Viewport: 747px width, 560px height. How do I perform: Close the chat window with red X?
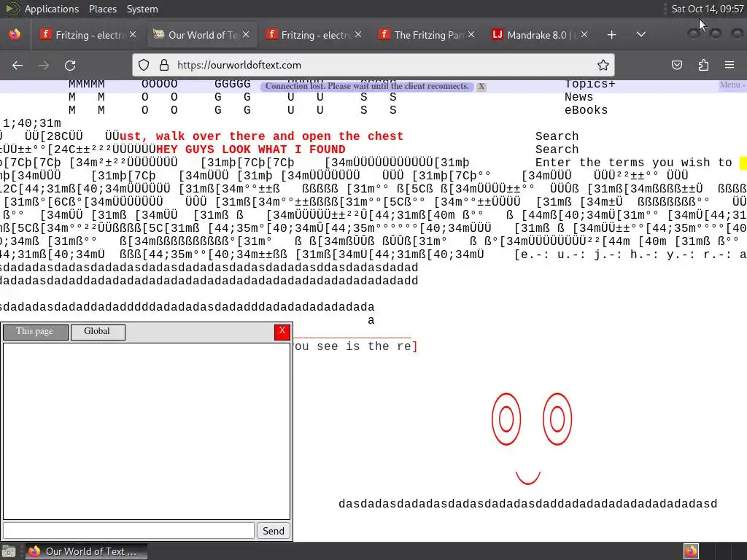tap(282, 332)
